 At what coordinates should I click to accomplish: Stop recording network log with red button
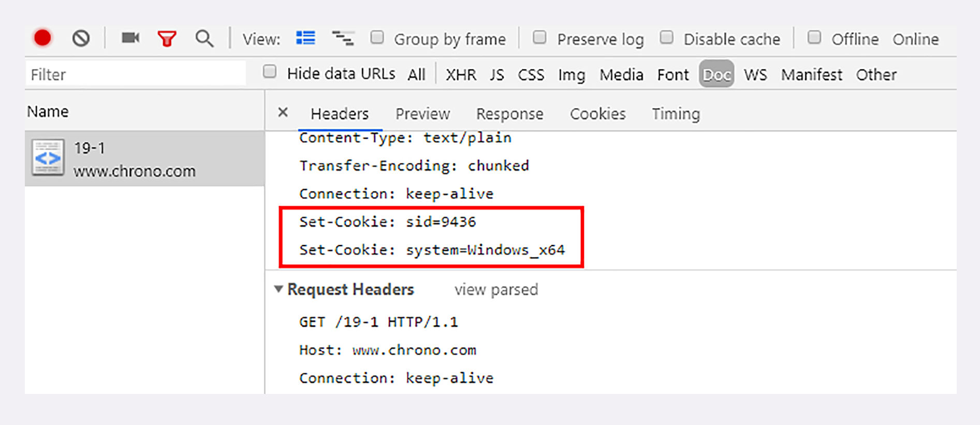pyautogui.click(x=42, y=38)
